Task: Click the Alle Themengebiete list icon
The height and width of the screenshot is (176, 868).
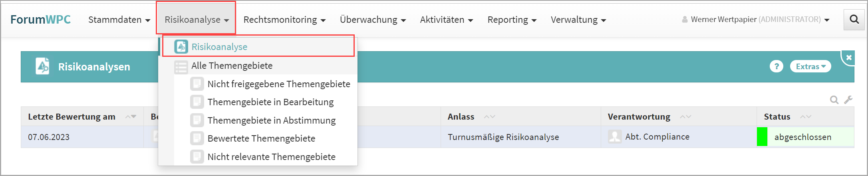Action: click(181, 66)
